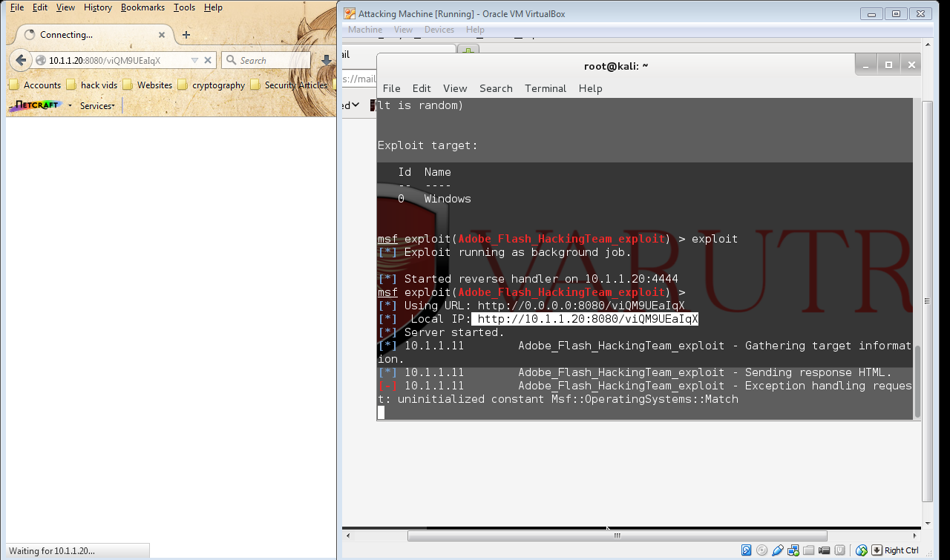Click 'Waiting for 10.1.1.20...' status text

coord(51,551)
